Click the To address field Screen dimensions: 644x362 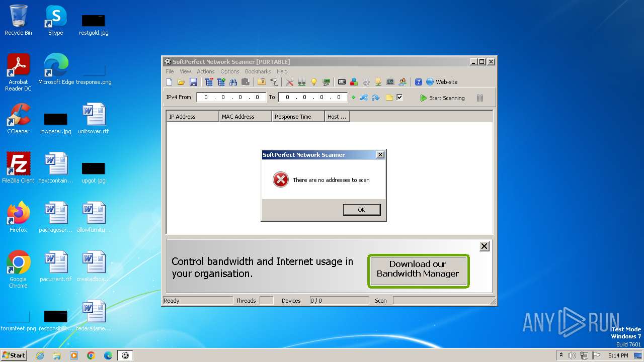tap(313, 98)
